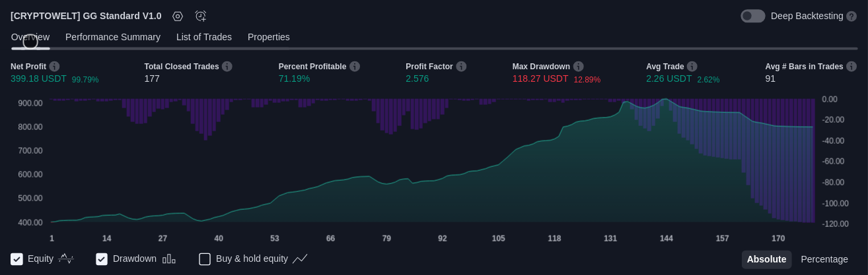Enable the Deep Backtesting toggle
868x275 pixels.
click(x=752, y=16)
